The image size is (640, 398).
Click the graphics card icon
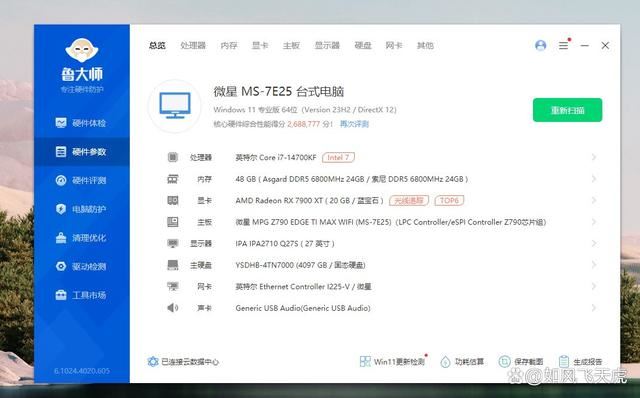pyautogui.click(x=173, y=200)
